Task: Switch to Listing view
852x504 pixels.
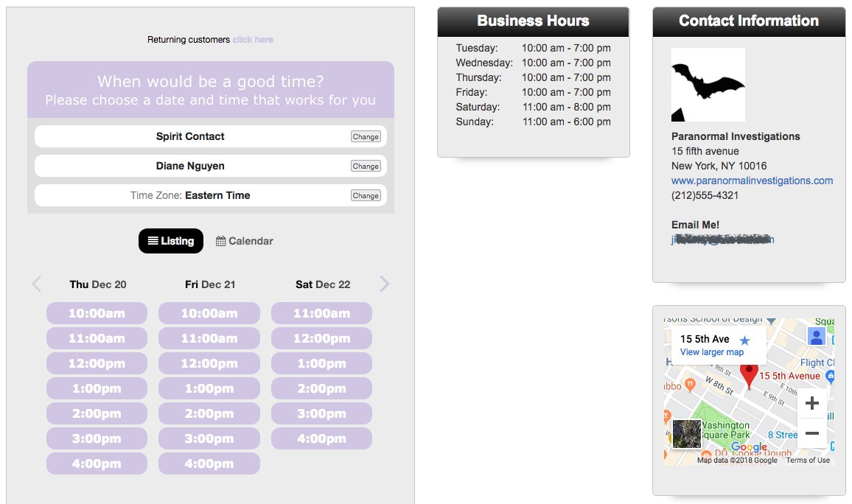Action: 171,241
